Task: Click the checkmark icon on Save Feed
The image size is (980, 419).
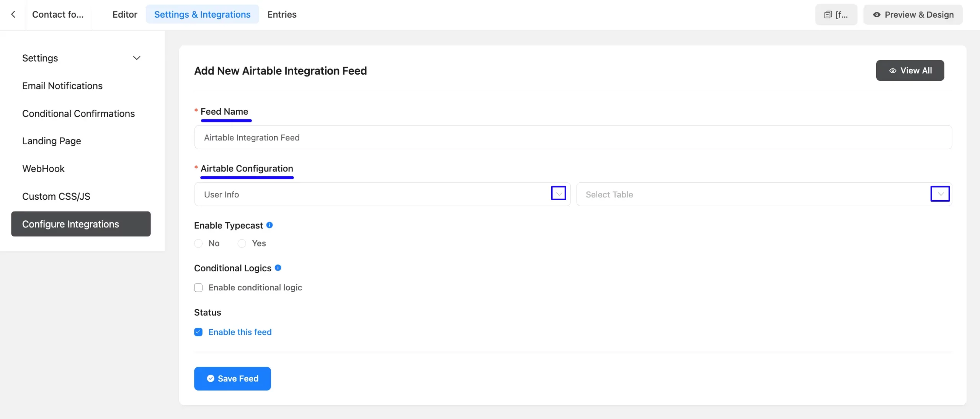Action: [210, 378]
